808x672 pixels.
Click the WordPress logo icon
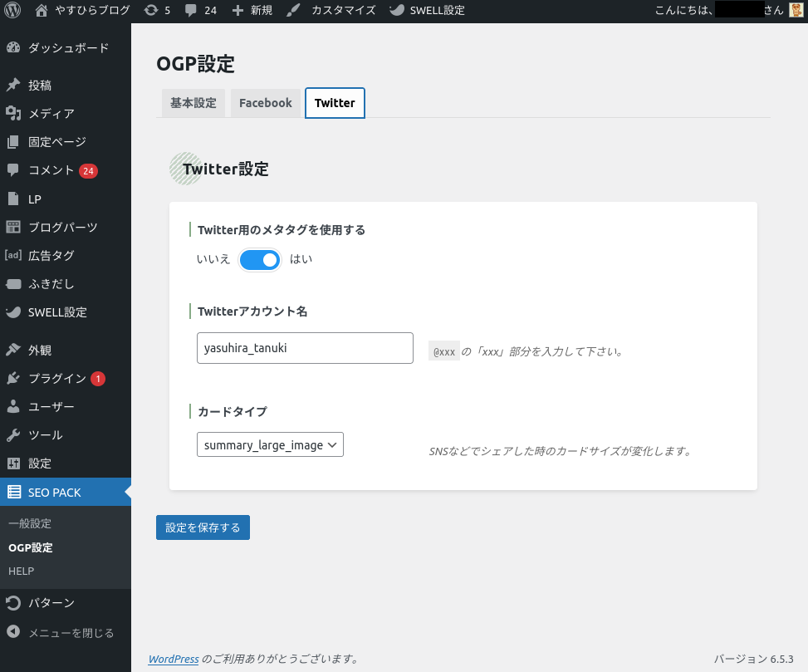click(x=12, y=11)
